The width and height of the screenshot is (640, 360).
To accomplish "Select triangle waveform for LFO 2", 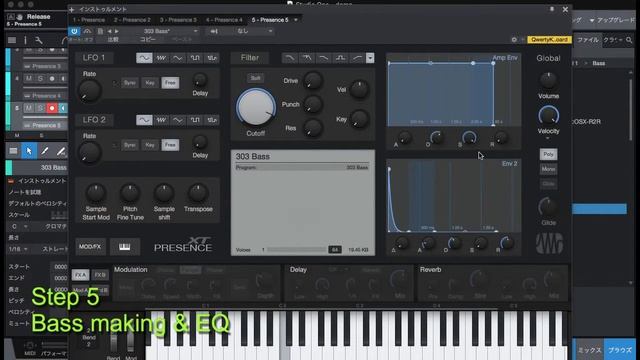I will click(178, 120).
